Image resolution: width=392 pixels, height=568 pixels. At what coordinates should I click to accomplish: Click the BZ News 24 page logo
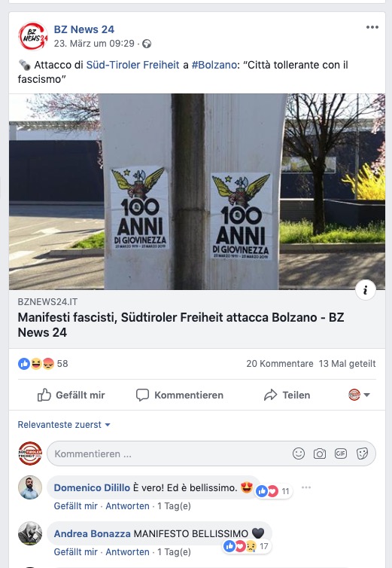[33, 36]
